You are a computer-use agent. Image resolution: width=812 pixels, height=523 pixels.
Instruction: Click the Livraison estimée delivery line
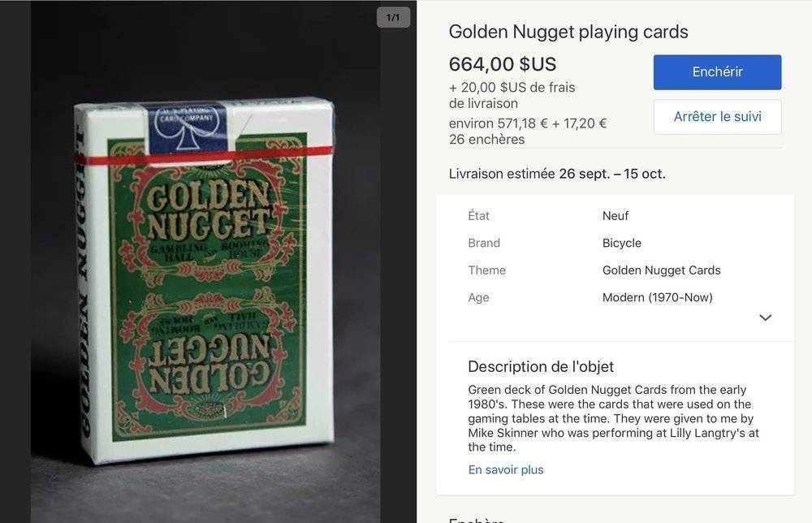coord(557,174)
